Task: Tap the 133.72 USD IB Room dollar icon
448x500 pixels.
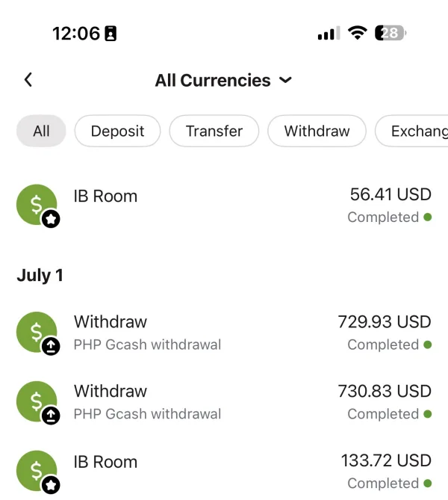Action: point(37,471)
